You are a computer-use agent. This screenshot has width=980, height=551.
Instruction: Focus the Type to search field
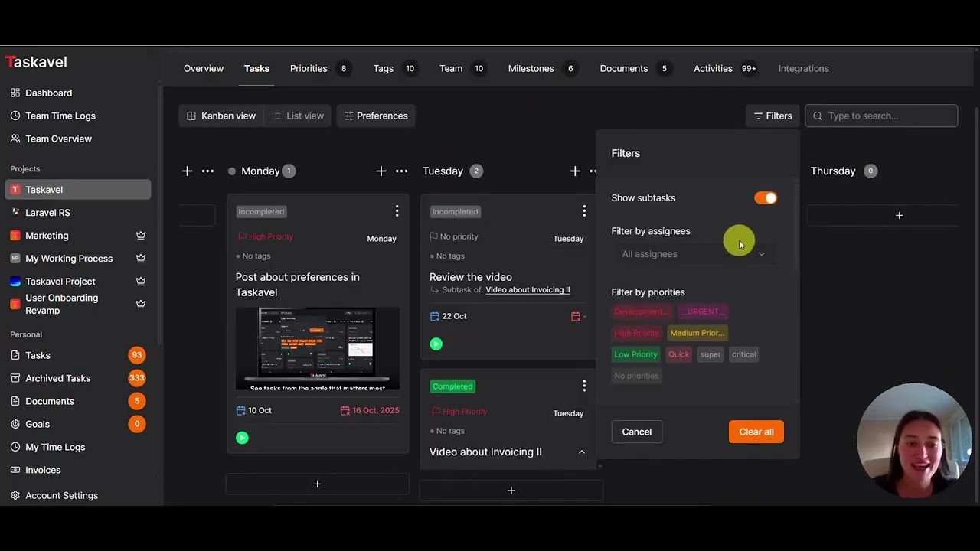click(881, 116)
